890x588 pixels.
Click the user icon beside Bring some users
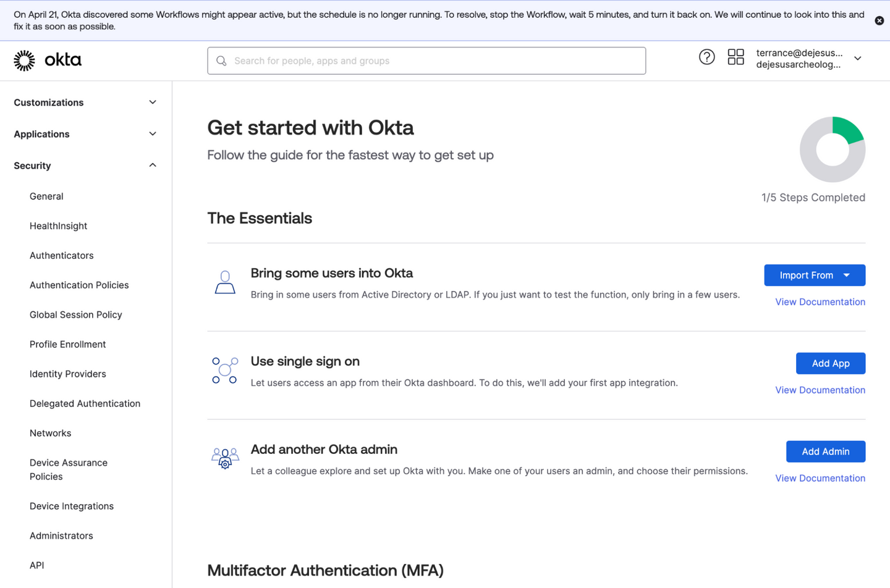coord(225,283)
